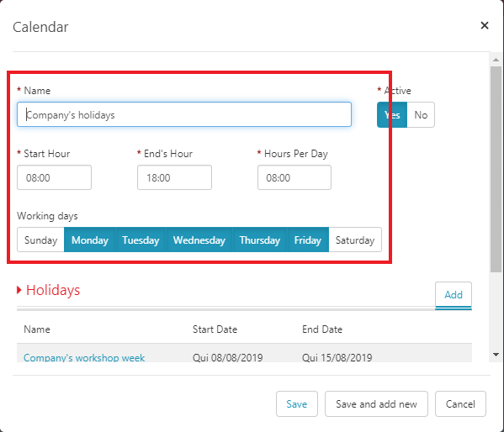Click the Name input field
The height and width of the screenshot is (432, 504).
(x=184, y=114)
